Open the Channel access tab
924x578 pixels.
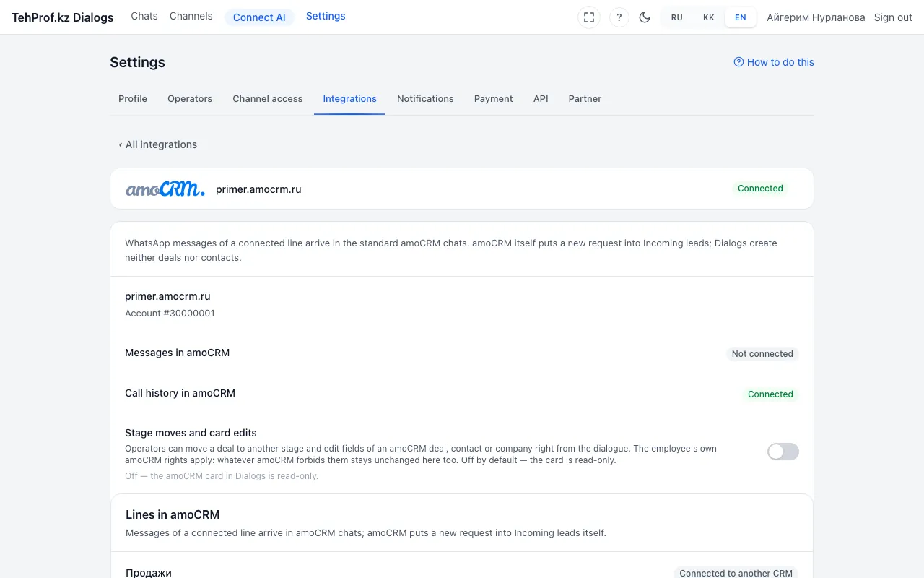pyautogui.click(x=268, y=99)
